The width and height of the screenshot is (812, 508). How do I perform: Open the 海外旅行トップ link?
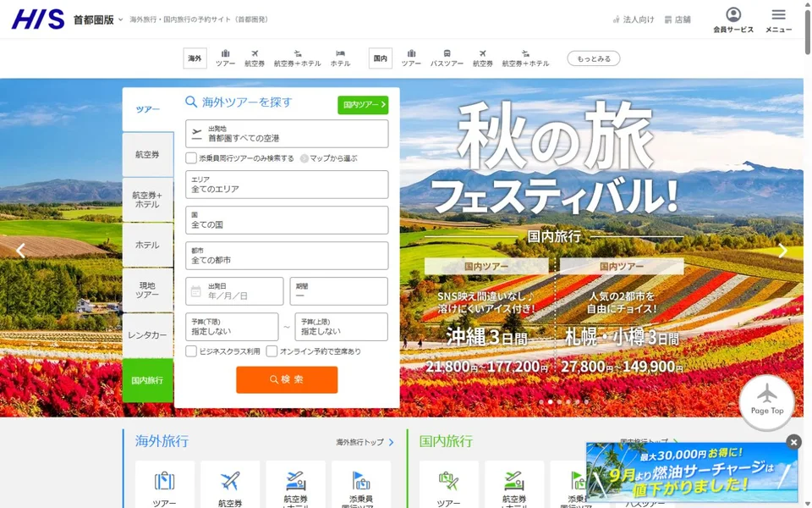[365, 442]
